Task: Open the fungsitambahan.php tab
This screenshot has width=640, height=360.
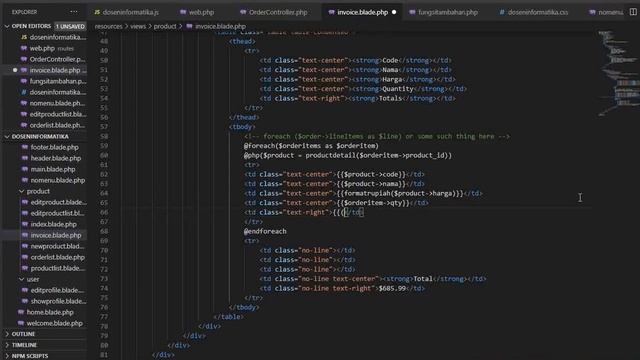Action: point(444,12)
